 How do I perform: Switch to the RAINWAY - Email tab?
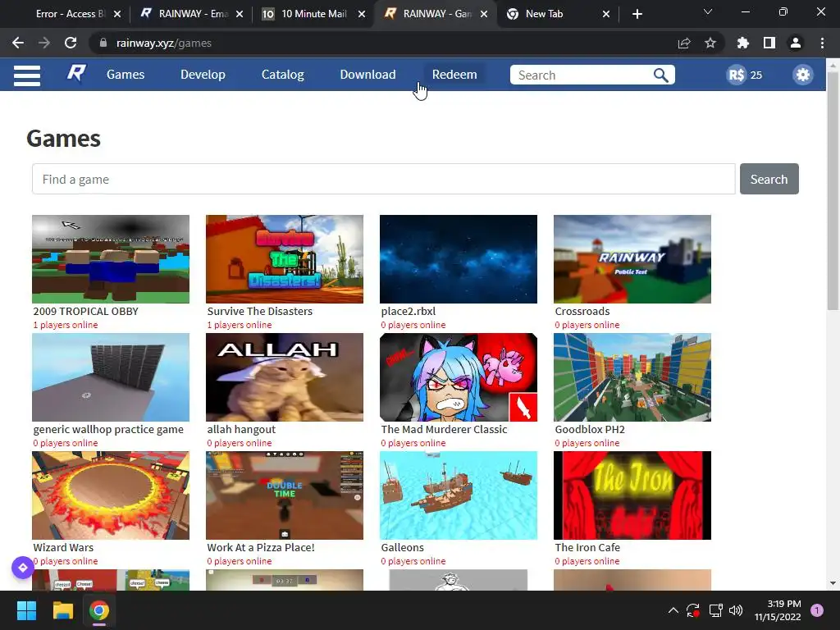pos(193,14)
